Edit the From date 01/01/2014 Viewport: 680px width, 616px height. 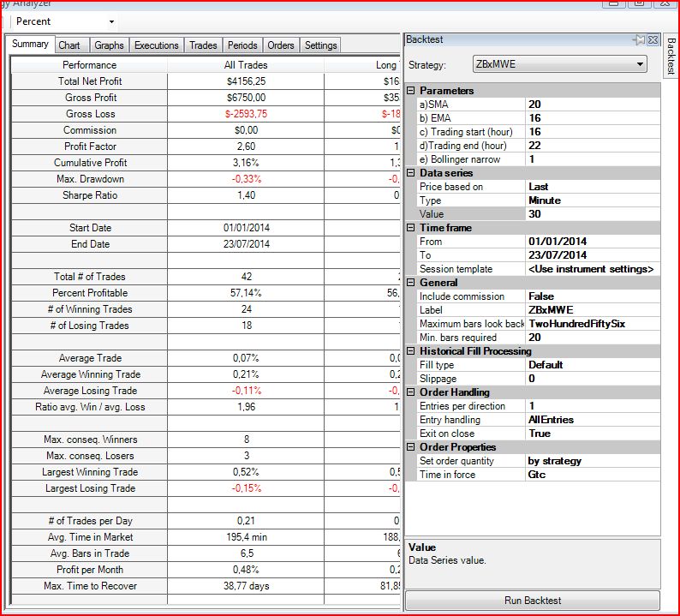click(593, 242)
